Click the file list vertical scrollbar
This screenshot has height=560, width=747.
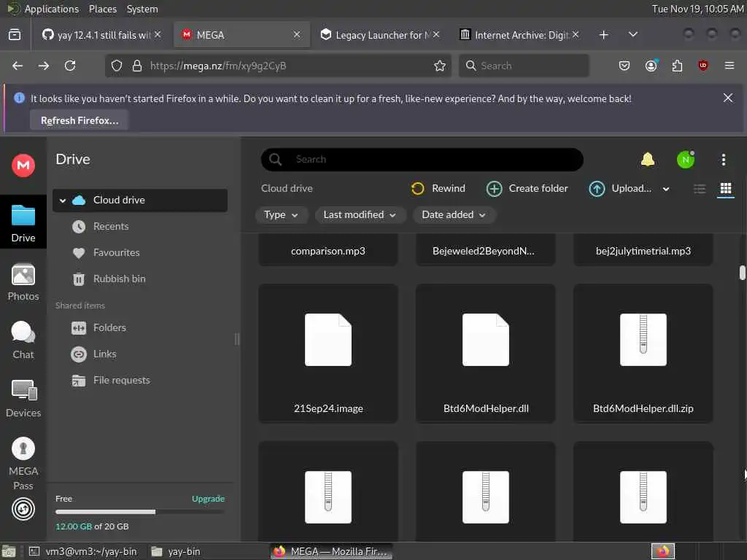pos(742,273)
